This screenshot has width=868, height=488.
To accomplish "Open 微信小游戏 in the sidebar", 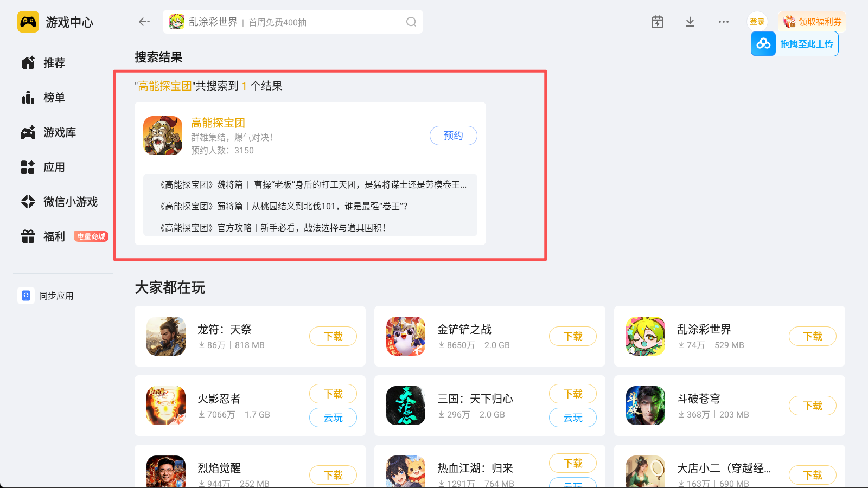I will coord(60,202).
